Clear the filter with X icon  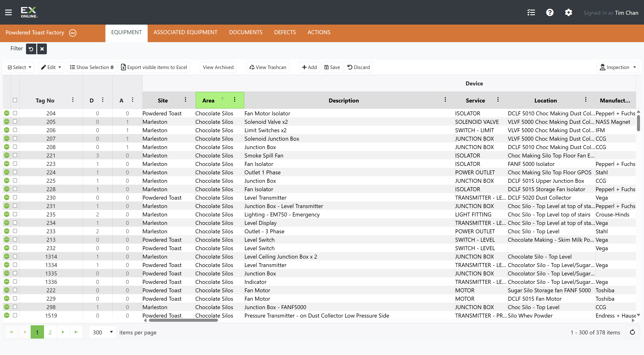click(42, 49)
